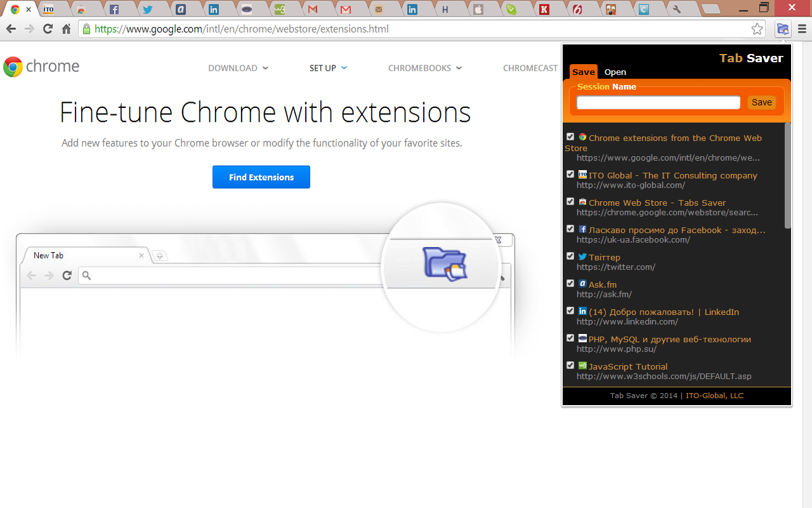The height and width of the screenshot is (508, 812).
Task: Click the Tab Saver extension icon in toolbar
Action: click(783, 29)
